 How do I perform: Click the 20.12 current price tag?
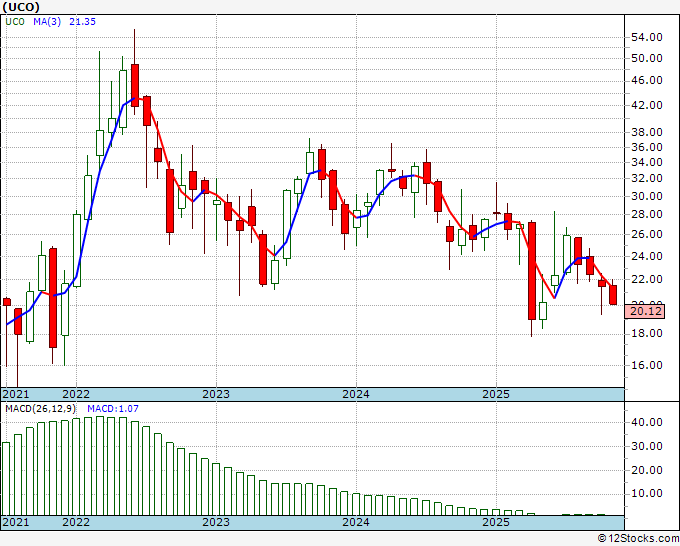pyautogui.click(x=645, y=311)
